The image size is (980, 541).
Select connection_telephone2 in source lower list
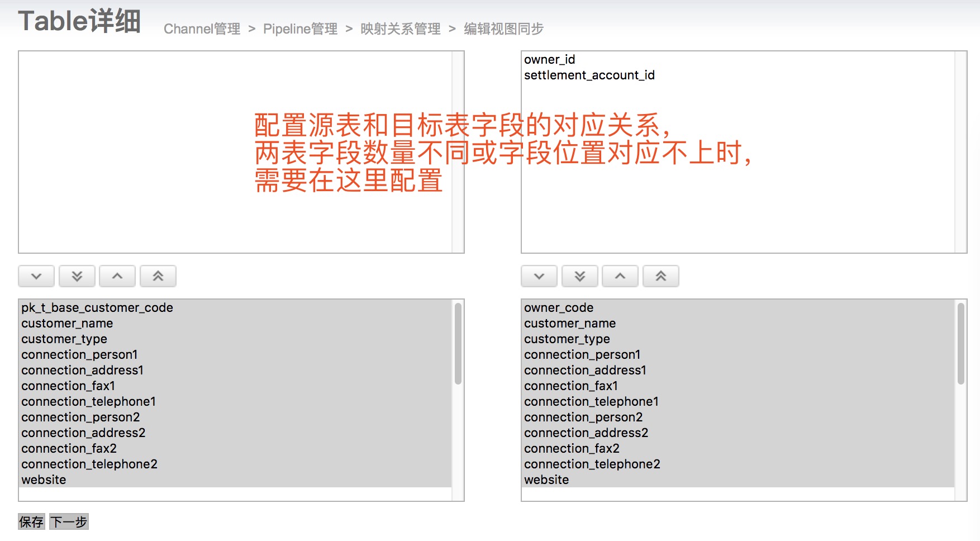235,464
